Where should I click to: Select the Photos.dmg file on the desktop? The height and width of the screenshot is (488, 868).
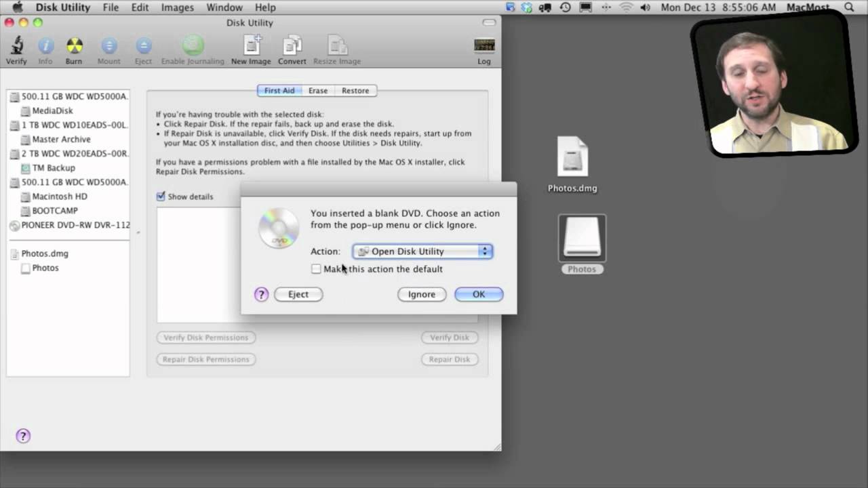tap(572, 165)
